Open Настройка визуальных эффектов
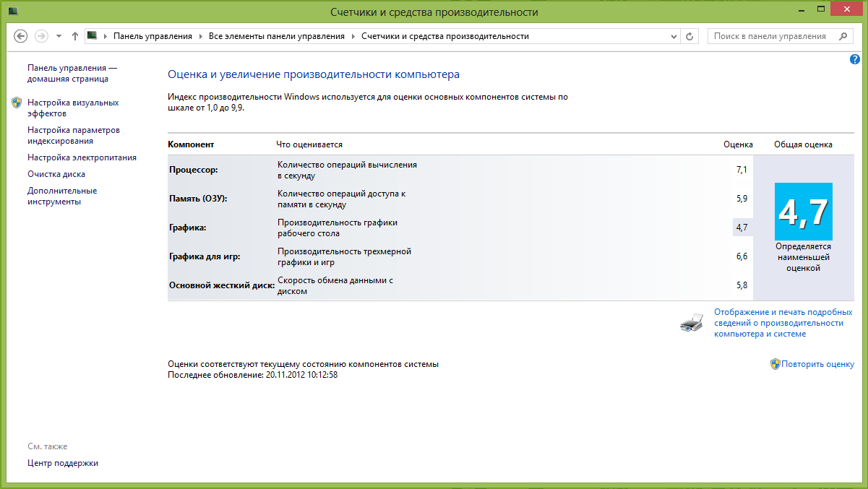868x489 pixels. pos(73,108)
